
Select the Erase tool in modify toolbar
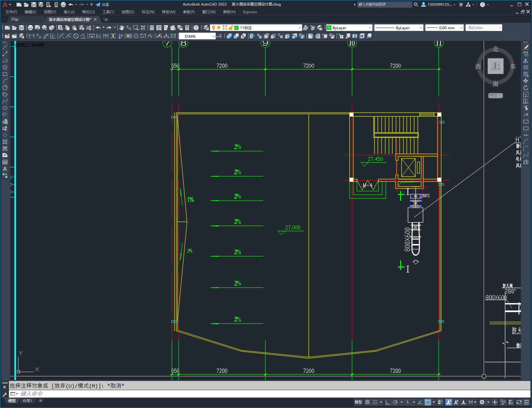pos(526,47)
